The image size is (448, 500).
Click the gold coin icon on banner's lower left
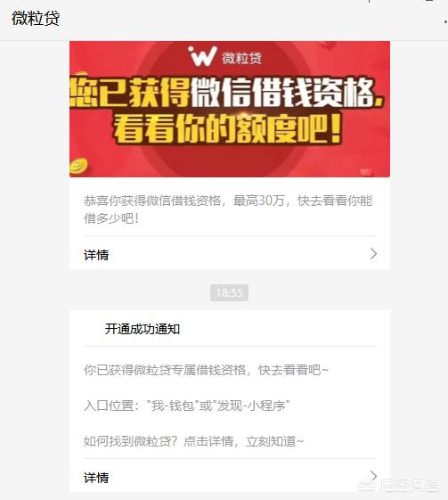click(x=78, y=166)
